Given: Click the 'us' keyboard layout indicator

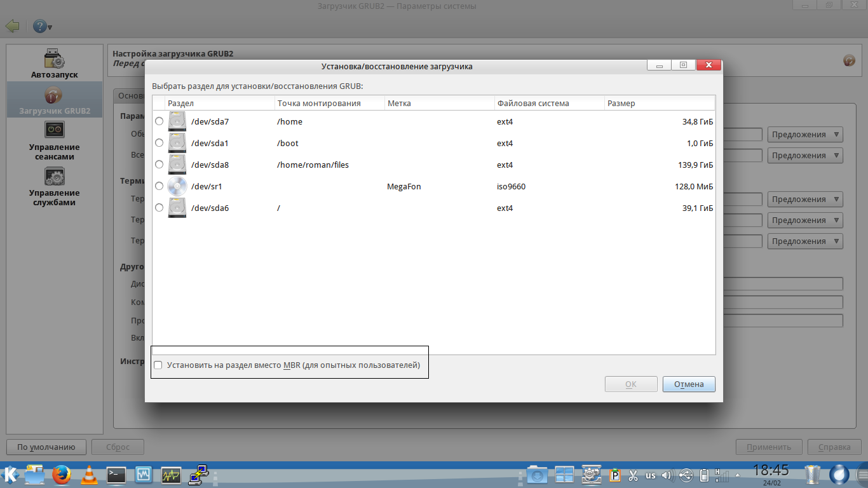Looking at the screenshot, I should click(x=651, y=475).
